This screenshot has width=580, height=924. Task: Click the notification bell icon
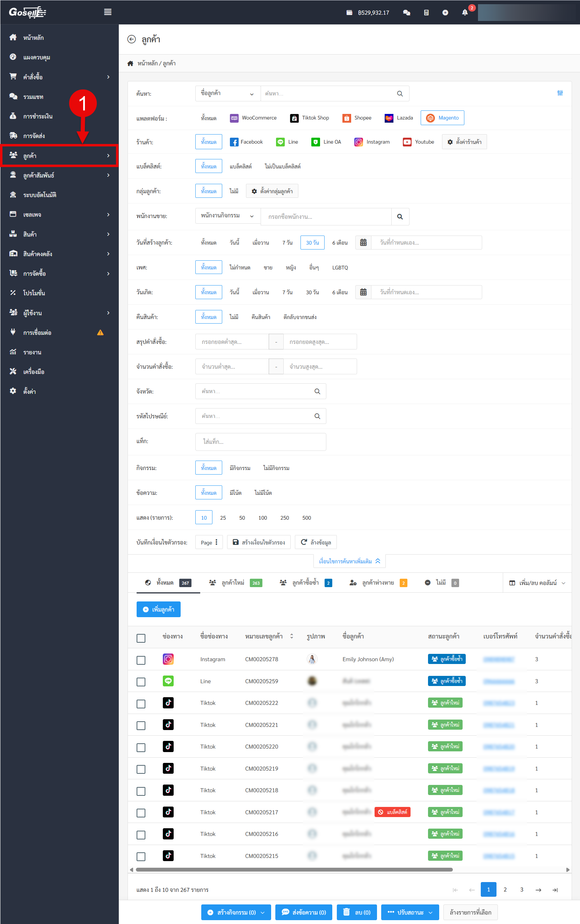[x=465, y=13]
